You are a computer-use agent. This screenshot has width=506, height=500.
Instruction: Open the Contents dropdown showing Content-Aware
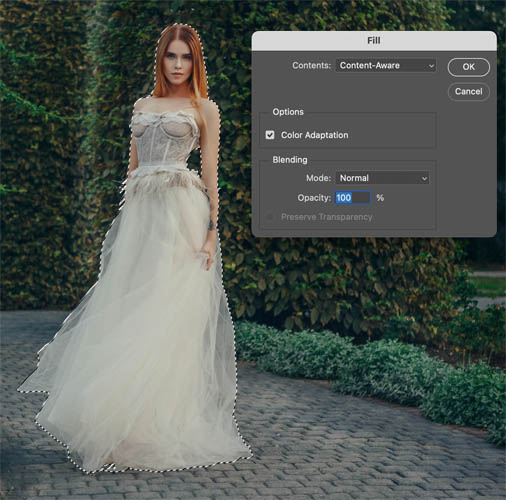click(x=386, y=66)
